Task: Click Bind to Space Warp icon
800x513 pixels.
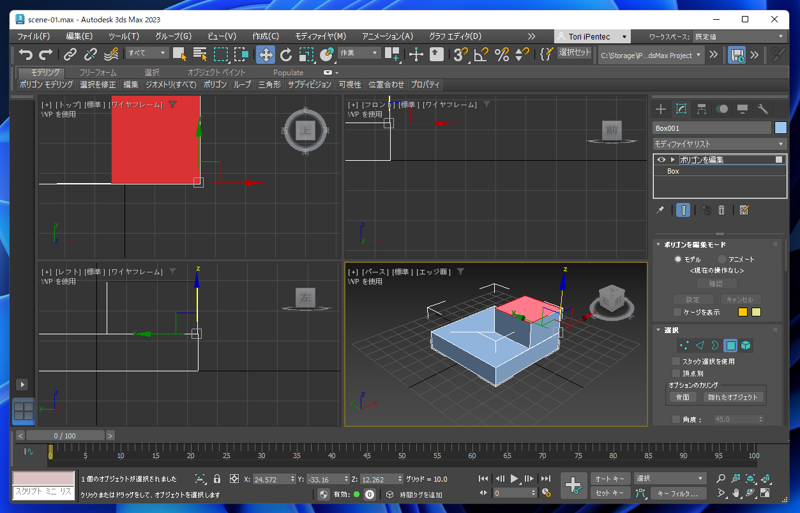Action: pyautogui.click(x=111, y=54)
